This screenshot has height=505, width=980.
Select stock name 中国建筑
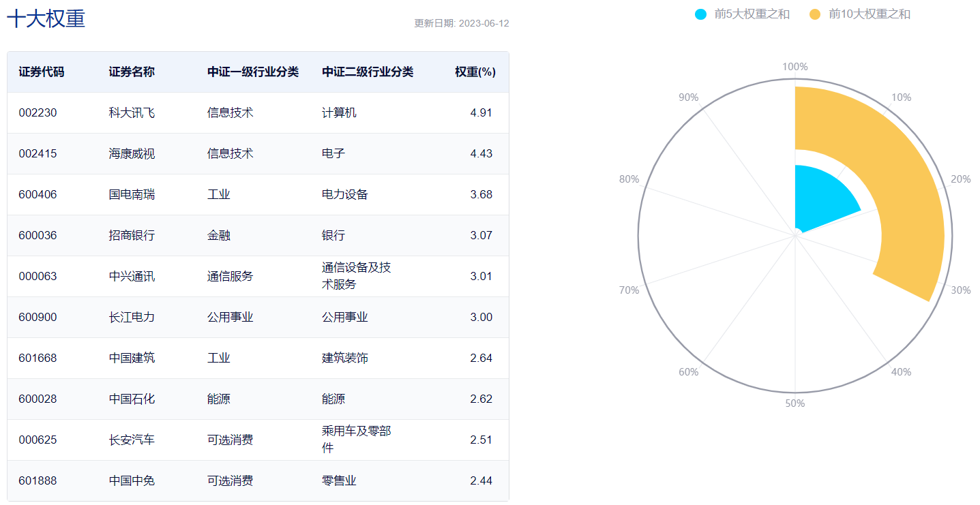(x=132, y=358)
